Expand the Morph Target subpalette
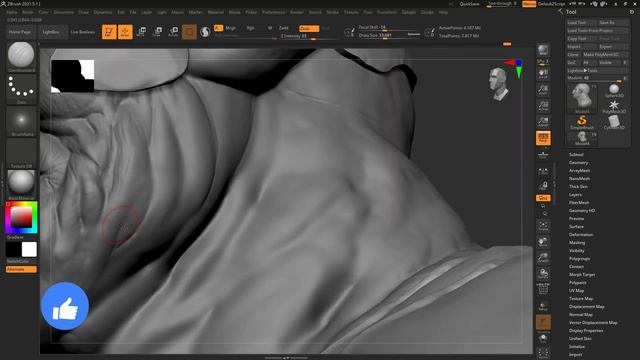 coord(582,275)
